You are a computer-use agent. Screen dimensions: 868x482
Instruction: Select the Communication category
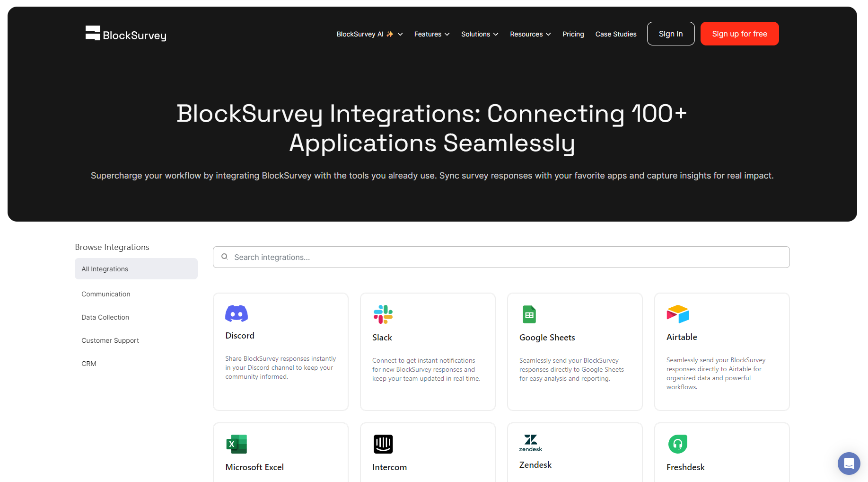(106, 294)
